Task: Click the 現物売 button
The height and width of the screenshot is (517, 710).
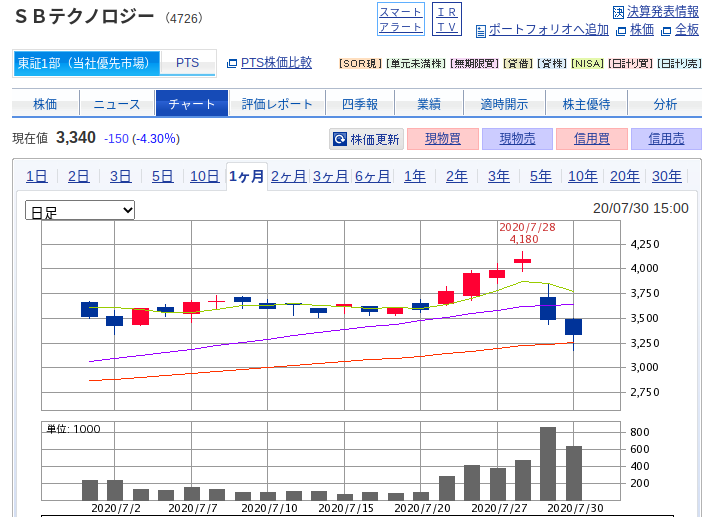Action: pos(518,139)
